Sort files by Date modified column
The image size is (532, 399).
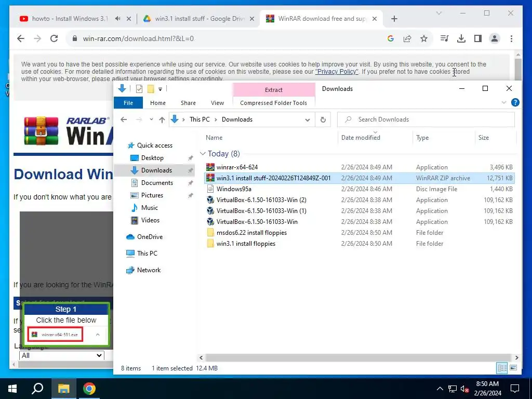click(x=361, y=137)
